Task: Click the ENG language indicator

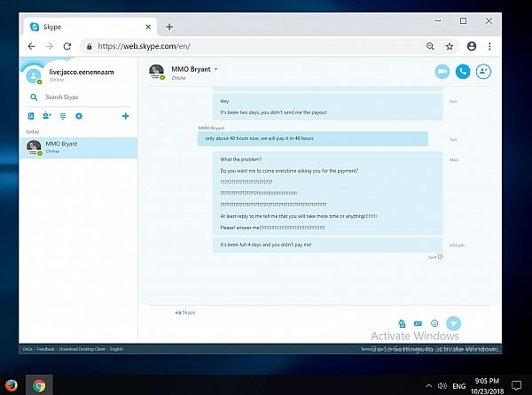Action: [x=458, y=386]
